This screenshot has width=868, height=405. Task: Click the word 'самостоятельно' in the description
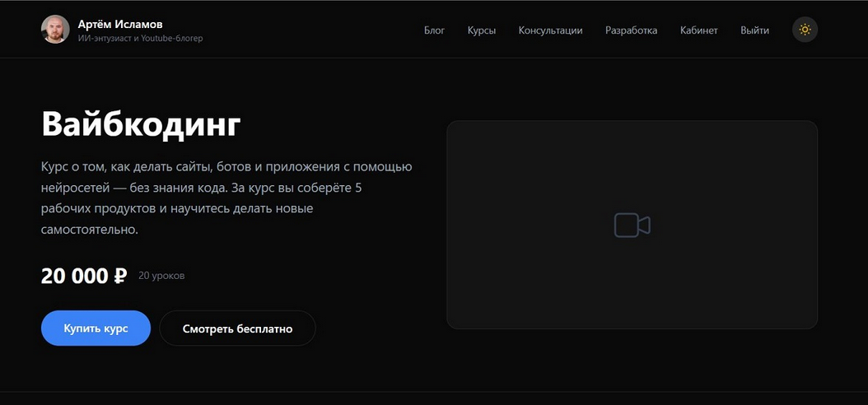tap(88, 230)
